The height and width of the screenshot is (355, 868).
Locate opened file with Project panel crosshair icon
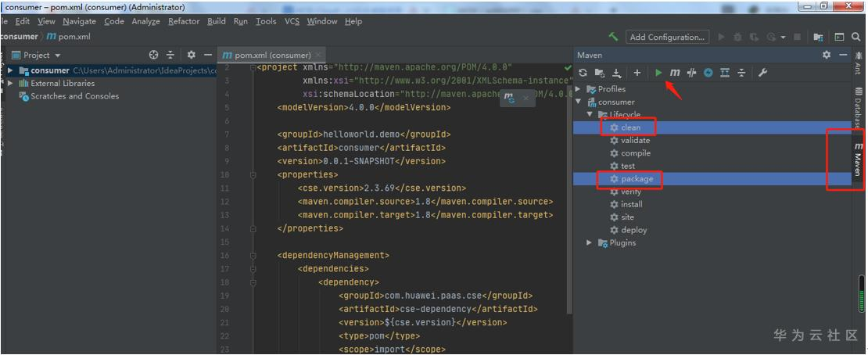154,56
